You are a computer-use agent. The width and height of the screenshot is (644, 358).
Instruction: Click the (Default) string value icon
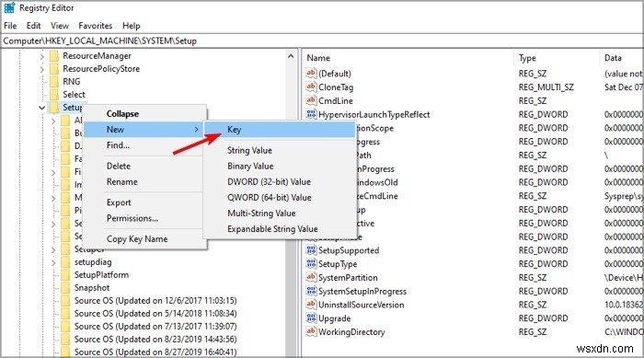311,73
